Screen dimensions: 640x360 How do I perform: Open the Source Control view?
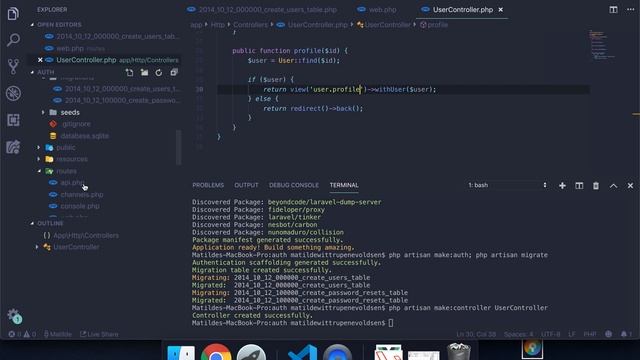(x=13, y=67)
